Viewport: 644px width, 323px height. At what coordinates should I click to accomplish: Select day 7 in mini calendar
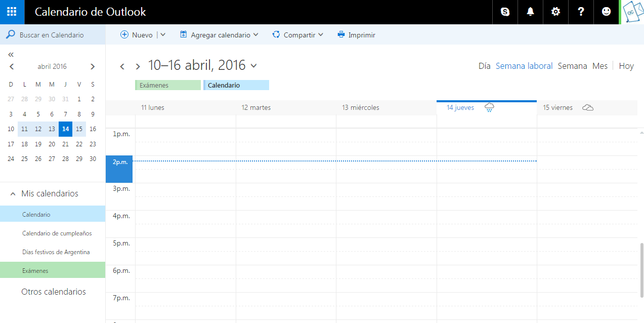pos(65,114)
